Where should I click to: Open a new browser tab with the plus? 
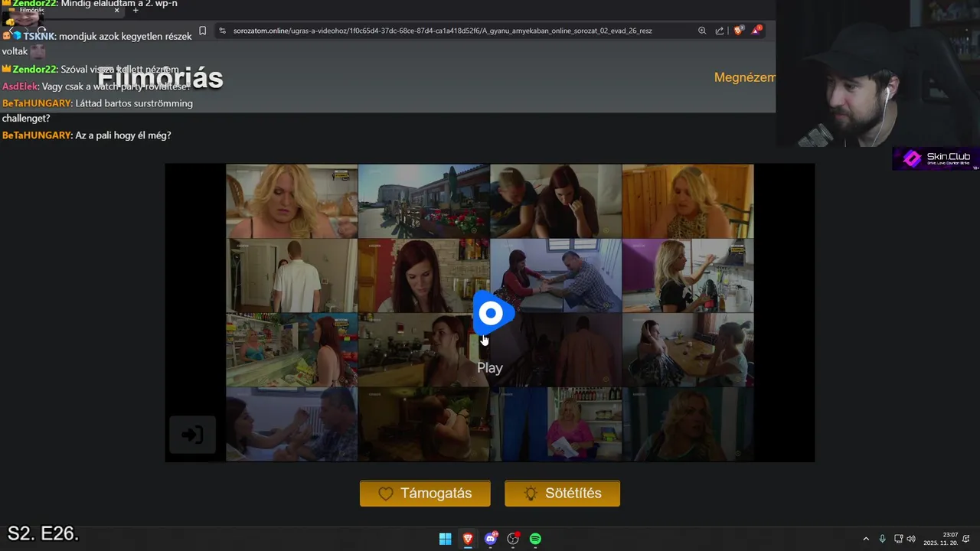pyautogui.click(x=136, y=10)
